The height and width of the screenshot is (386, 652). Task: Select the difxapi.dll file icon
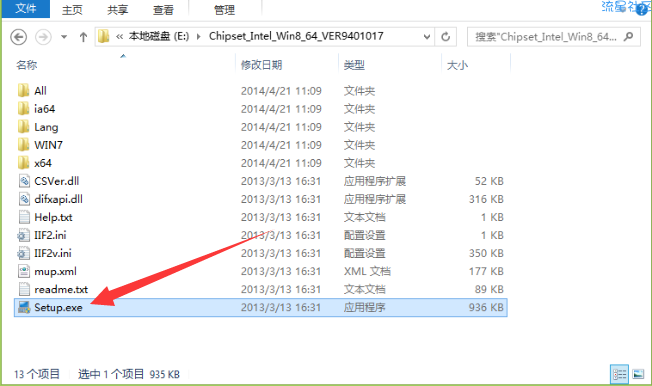pyautogui.click(x=24, y=199)
